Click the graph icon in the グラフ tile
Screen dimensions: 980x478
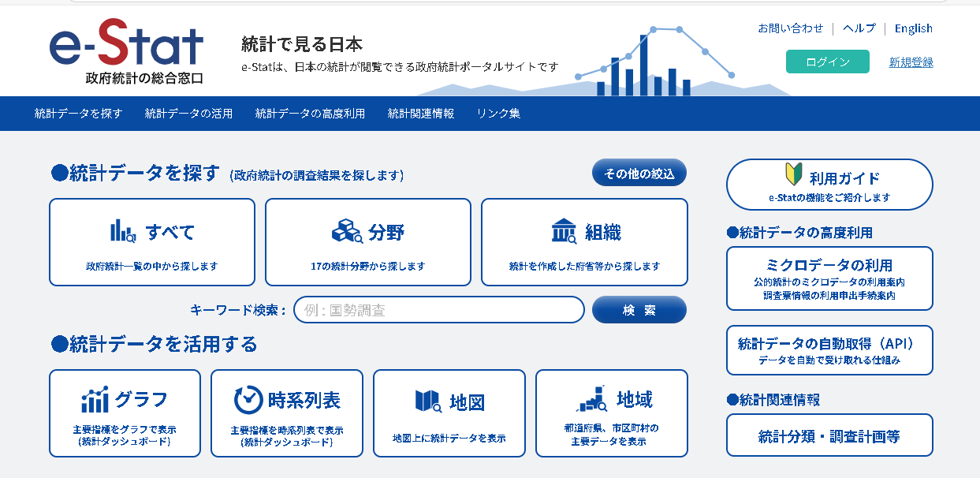(x=95, y=400)
